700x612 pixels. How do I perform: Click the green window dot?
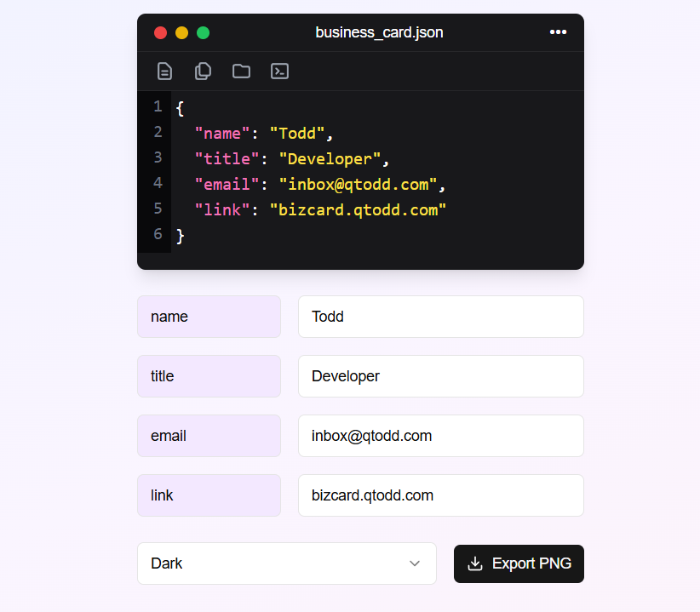203,33
